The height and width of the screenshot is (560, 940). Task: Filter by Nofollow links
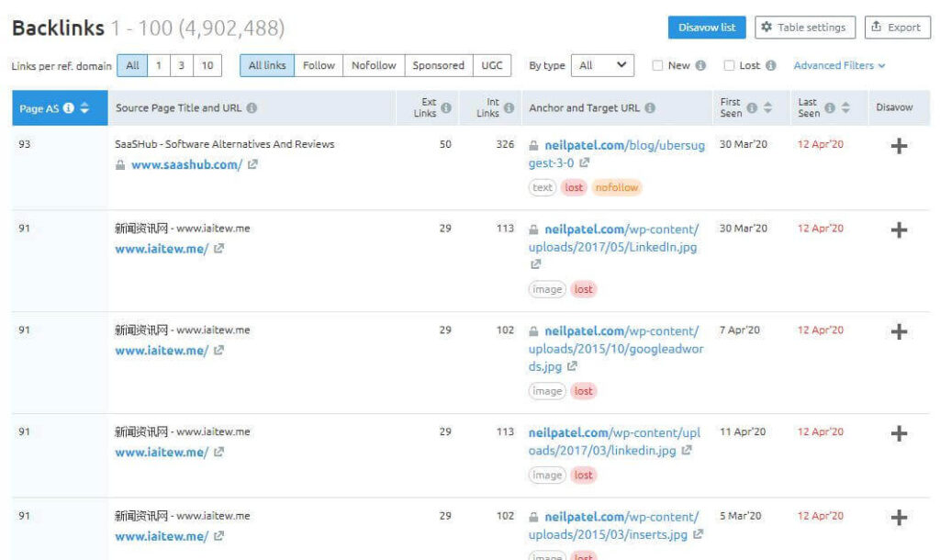(x=375, y=65)
